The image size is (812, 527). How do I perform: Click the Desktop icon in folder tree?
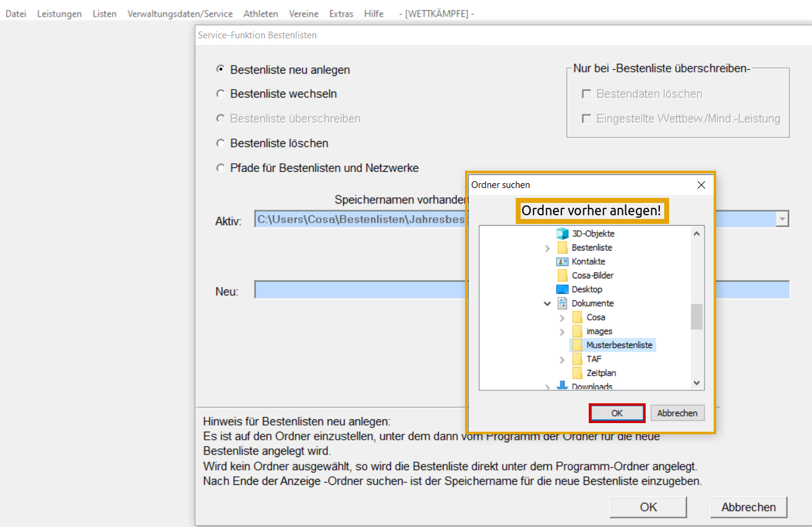pyautogui.click(x=562, y=289)
